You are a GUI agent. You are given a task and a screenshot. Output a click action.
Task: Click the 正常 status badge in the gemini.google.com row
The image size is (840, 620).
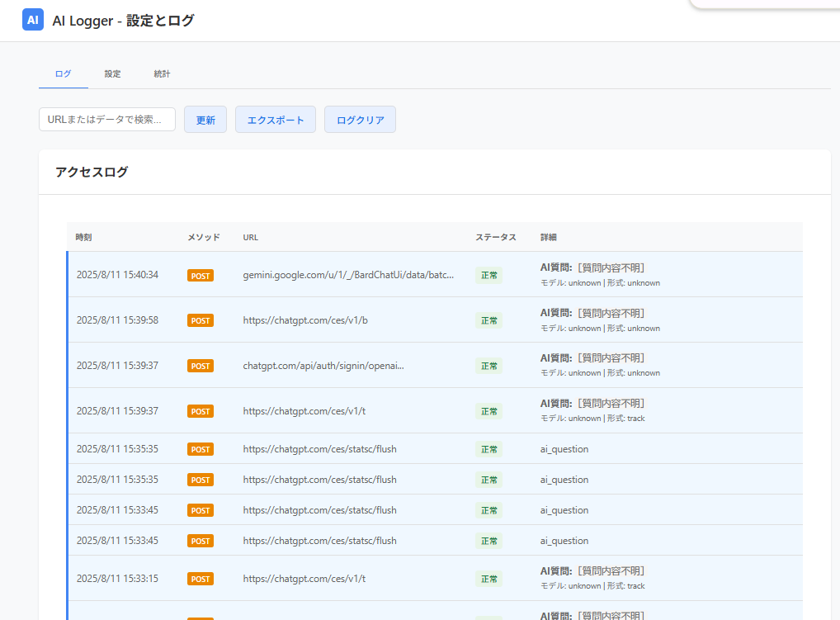click(x=488, y=276)
